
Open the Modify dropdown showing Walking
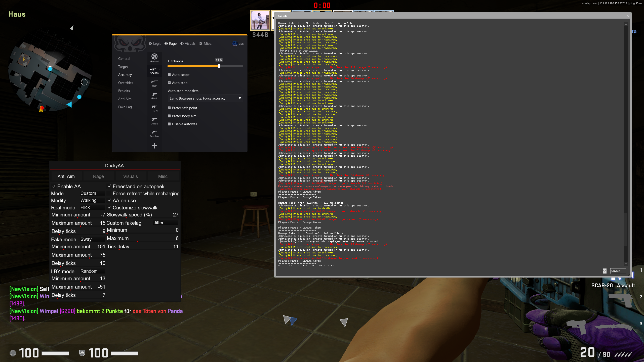coord(92,200)
